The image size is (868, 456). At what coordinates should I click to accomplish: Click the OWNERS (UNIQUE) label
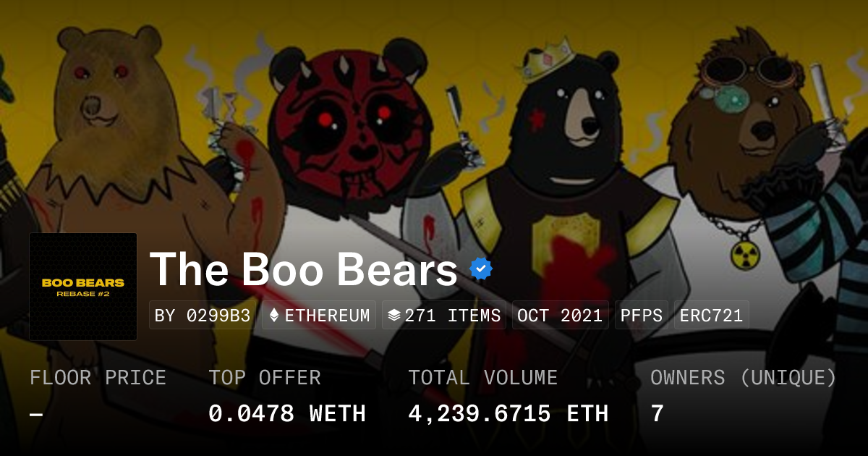click(x=744, y=378)
